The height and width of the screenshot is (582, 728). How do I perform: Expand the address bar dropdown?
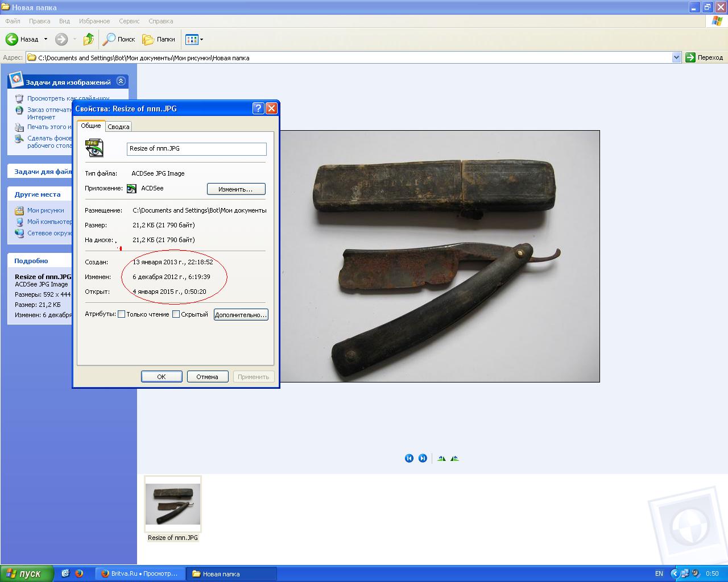(x=676, y=57)
